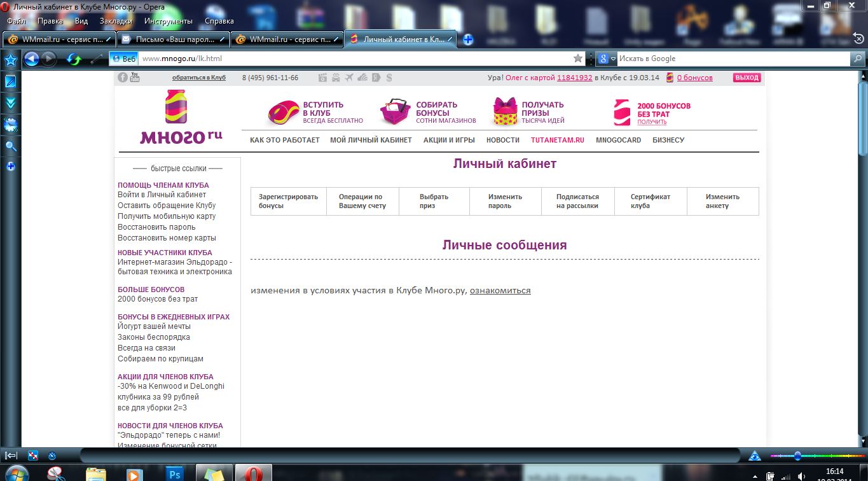
Task: Click Подписаться на рассылки
Action: pyautogui.click(x=578, y=201)
